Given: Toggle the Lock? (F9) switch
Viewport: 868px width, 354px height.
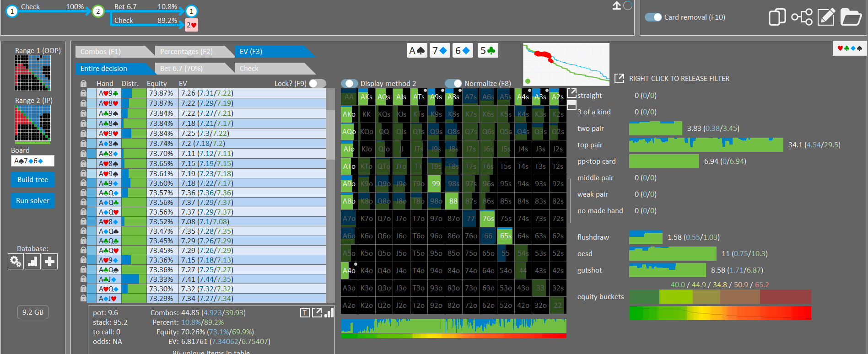Looking at the screenshot, I should click(x=317, y=83).
